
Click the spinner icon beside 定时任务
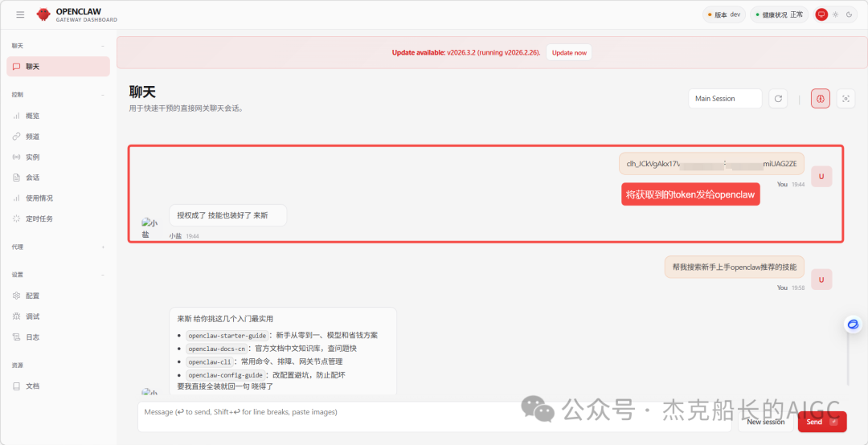click(17, 218)
